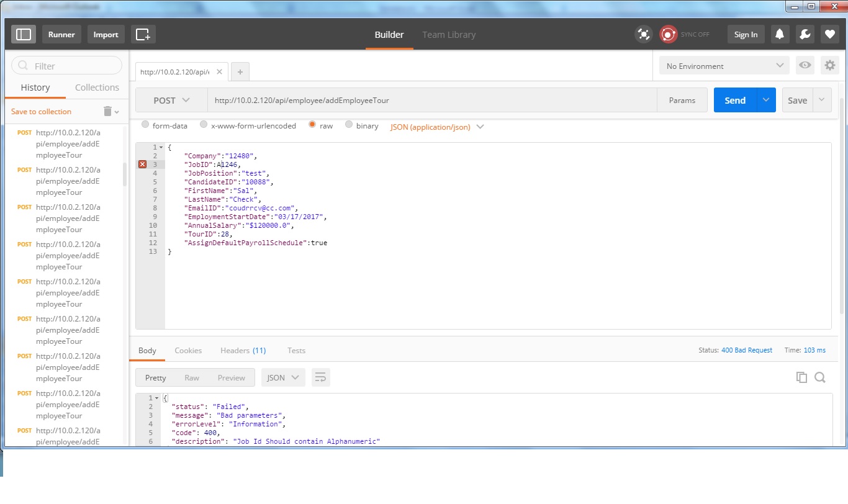Switch to the Team Library tab

click(x=449, y=35)
